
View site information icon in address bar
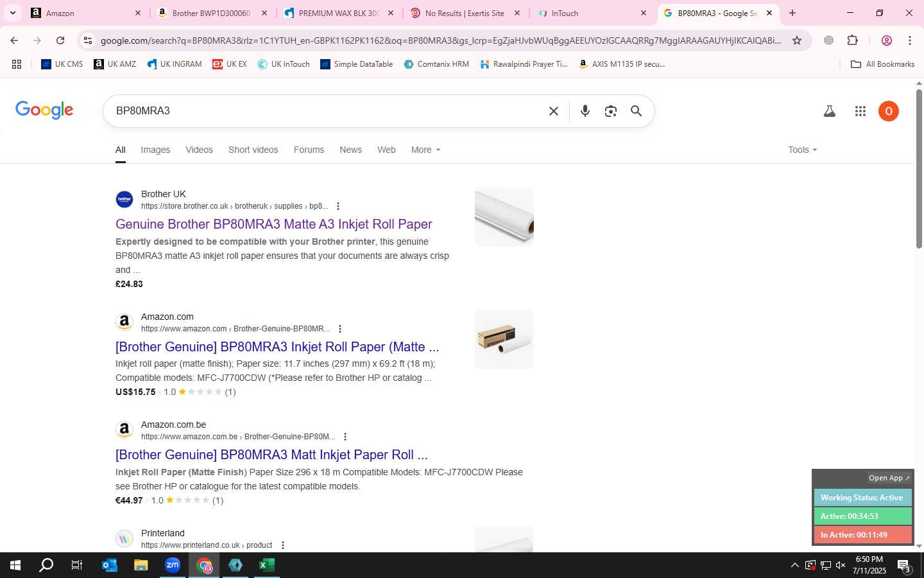(87, 40)
